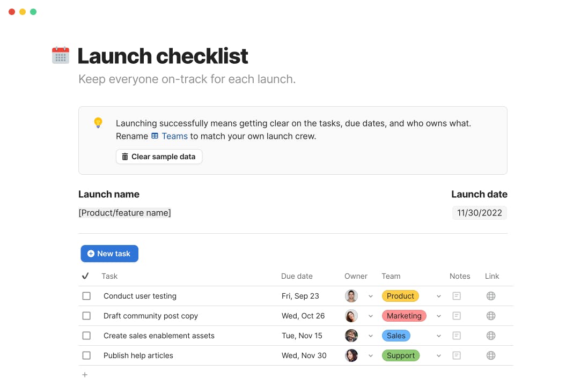The height and width of the screenshot is (386, 588).
Task: Click globe link icon in Draft community post row
Action: 491,316
